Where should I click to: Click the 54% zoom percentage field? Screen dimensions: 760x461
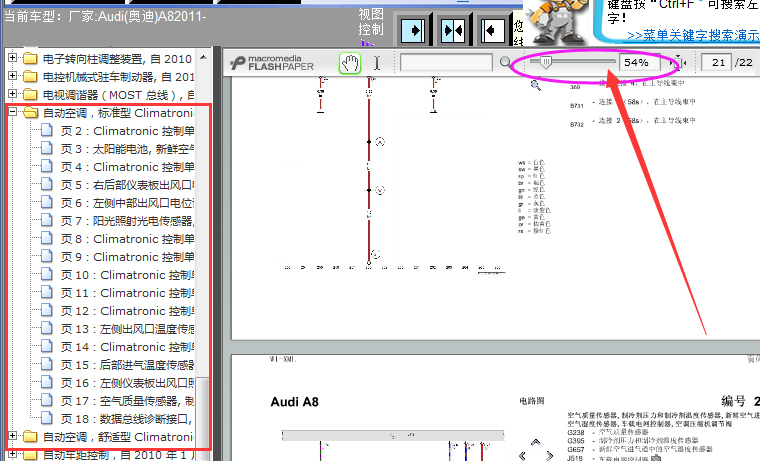639,63
